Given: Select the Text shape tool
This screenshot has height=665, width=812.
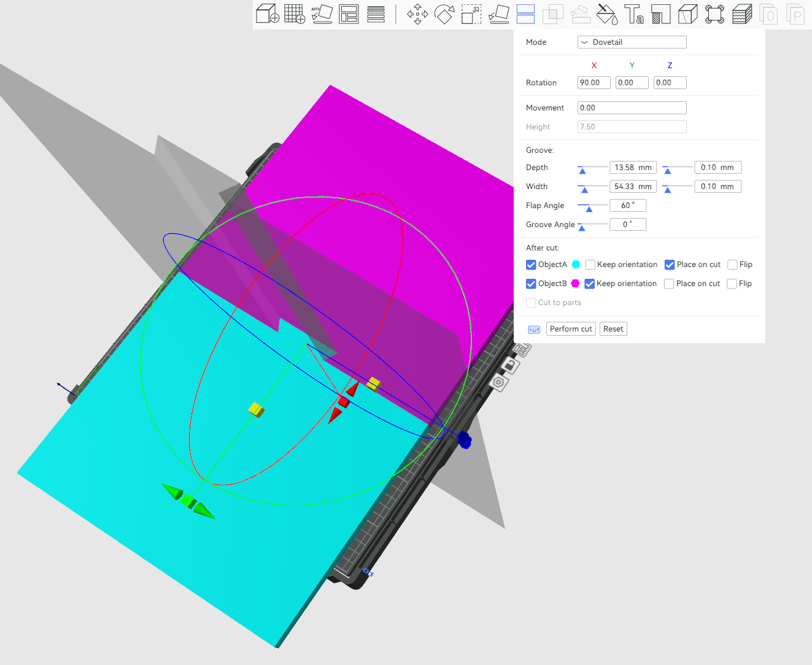Looking at the screenshot, I should (x=633, y=14).
